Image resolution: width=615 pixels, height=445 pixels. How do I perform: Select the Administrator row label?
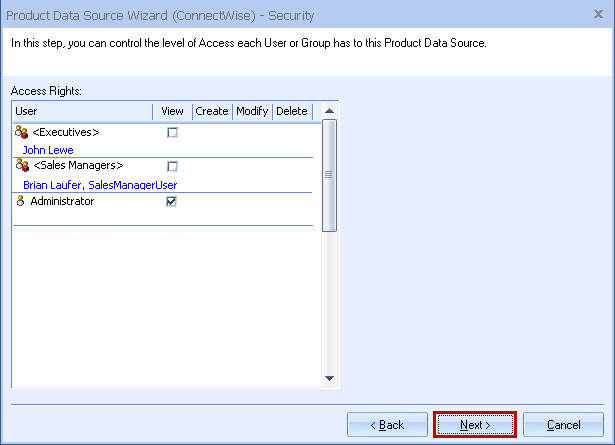pos(62,201)
